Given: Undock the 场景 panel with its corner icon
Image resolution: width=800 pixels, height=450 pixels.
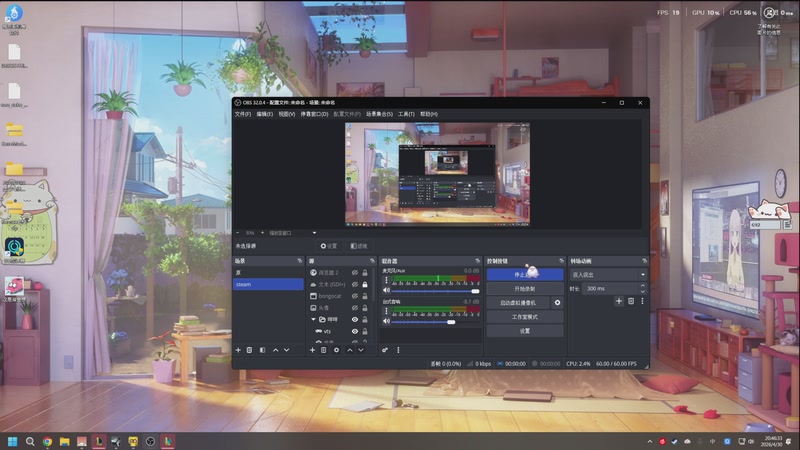Looking at the screenshot, I should 299,261.
